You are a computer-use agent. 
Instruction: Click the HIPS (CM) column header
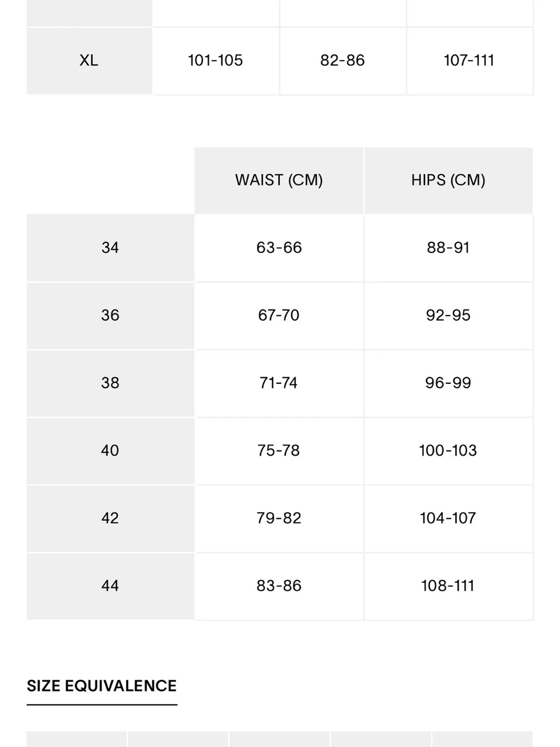448,180
